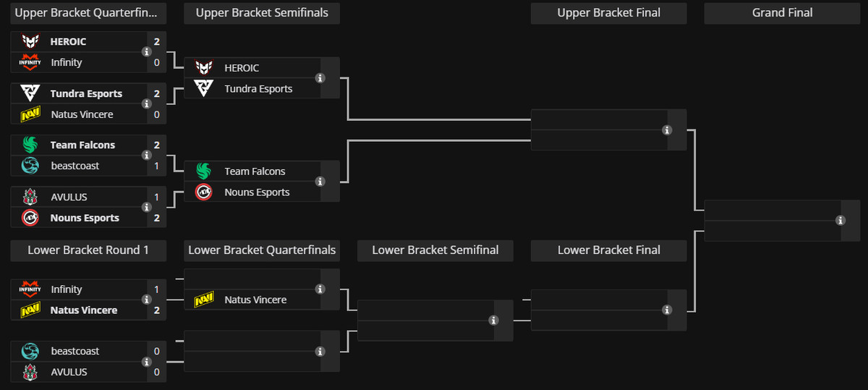Select Team Falcons in Upper Bracket Semifinals
868x390 pixels.
(255, 171)
